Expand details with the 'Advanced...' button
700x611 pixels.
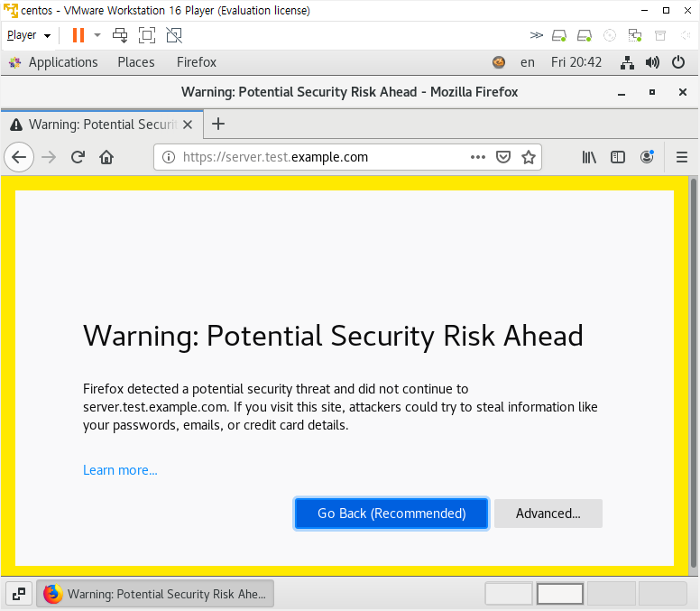click(x=548, y=514)
